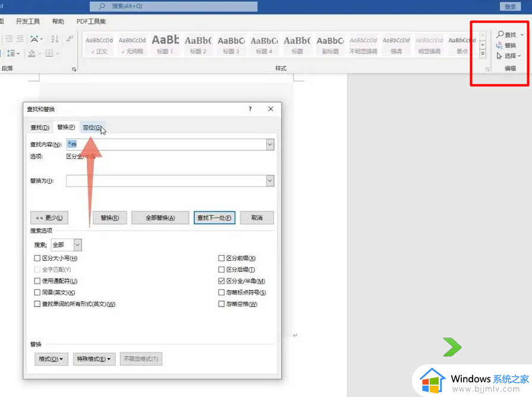The height and width of the screenshot is (397, 532).
Task: Open paragraph settings dialog launcher
Action: pyautogui.click(x=74, y=69)
